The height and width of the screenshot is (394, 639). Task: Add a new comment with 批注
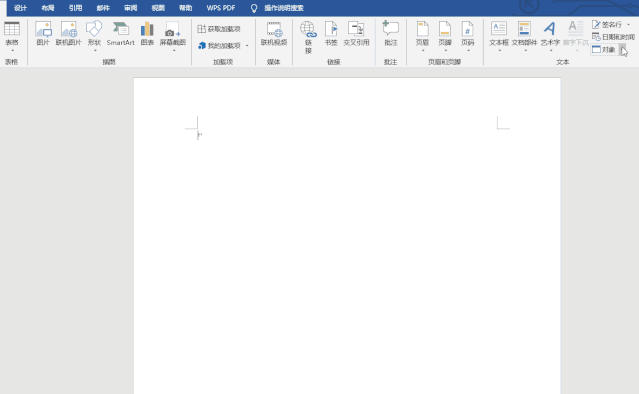[390, 33]
